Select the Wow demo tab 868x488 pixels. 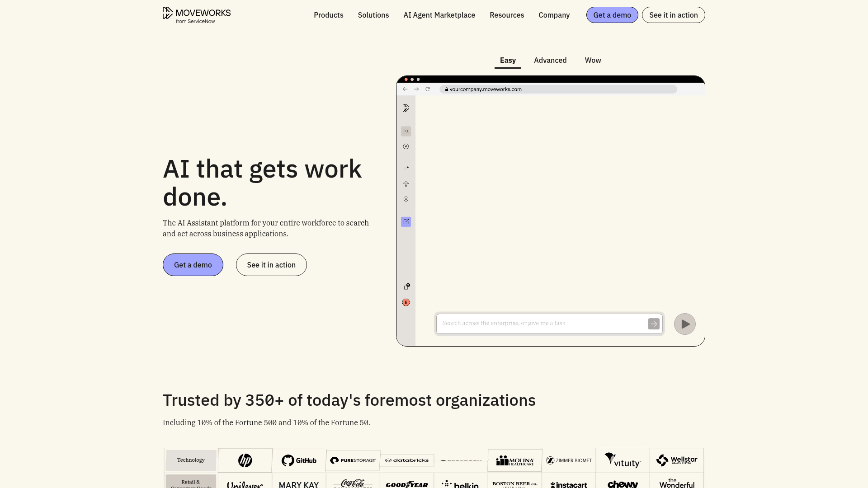pos(592,60)
